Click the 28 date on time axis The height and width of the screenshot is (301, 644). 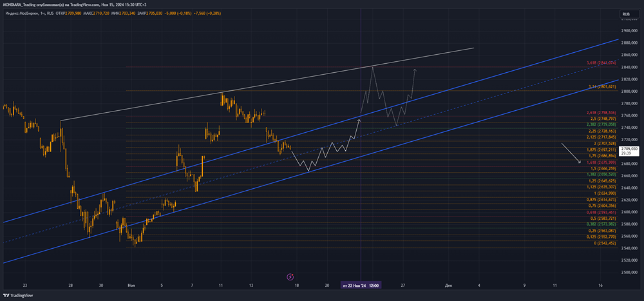[x=71, y=285]
